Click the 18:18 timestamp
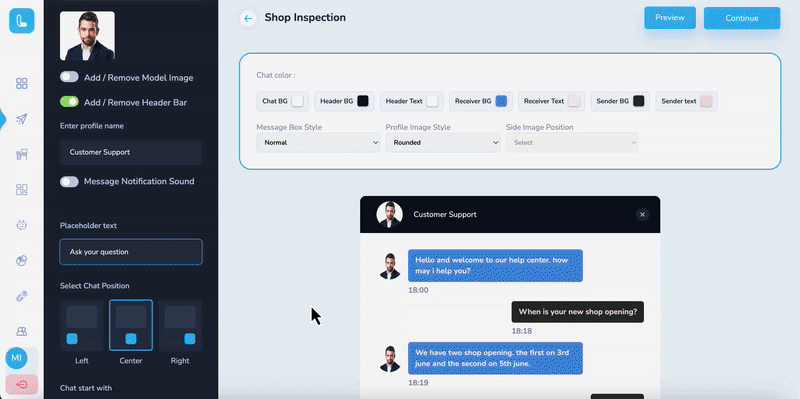Screen dimensions: 800x399 click(x=522, y=331)
